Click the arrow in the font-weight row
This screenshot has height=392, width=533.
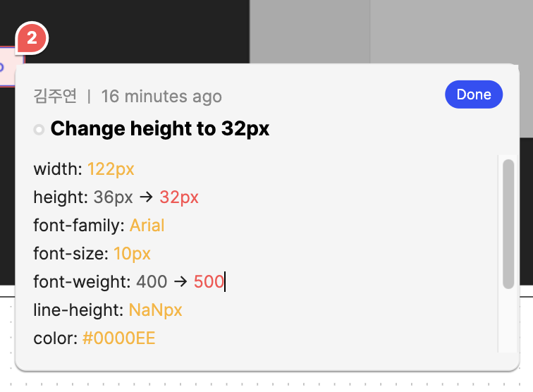[x=180, y=282]
